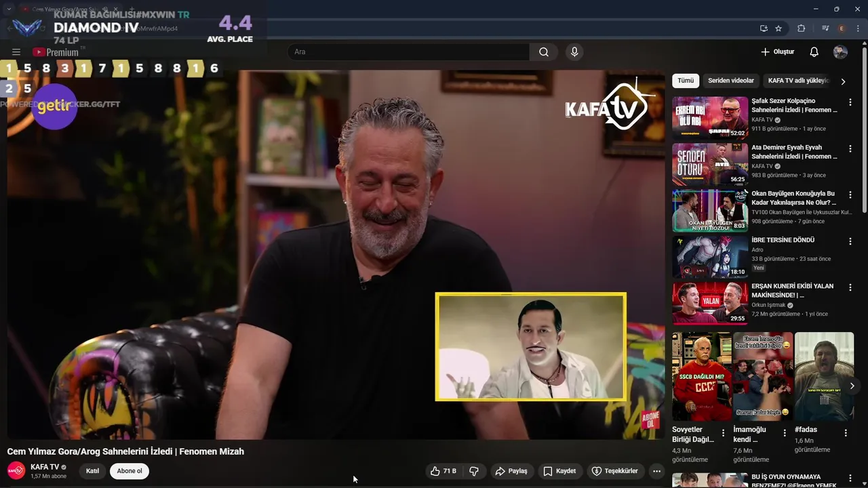This screenshot has height=488, width=868.
Task: Join channel with Katıl button
Action: pyautogui.click(x=92, y=471)
